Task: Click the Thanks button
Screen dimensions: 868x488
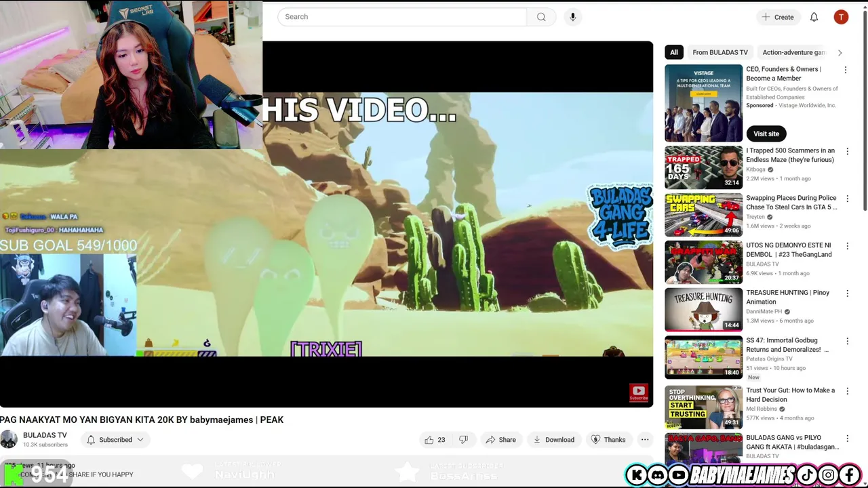Action: tap(608, 440)
